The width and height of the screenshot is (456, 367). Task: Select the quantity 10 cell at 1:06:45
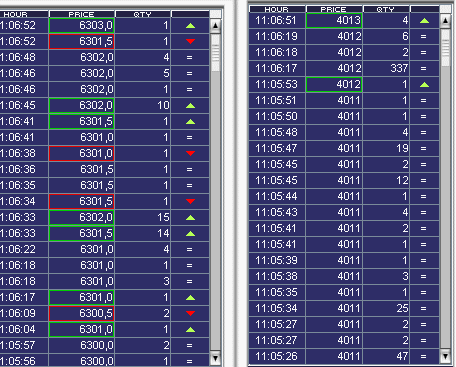(143, 106)
